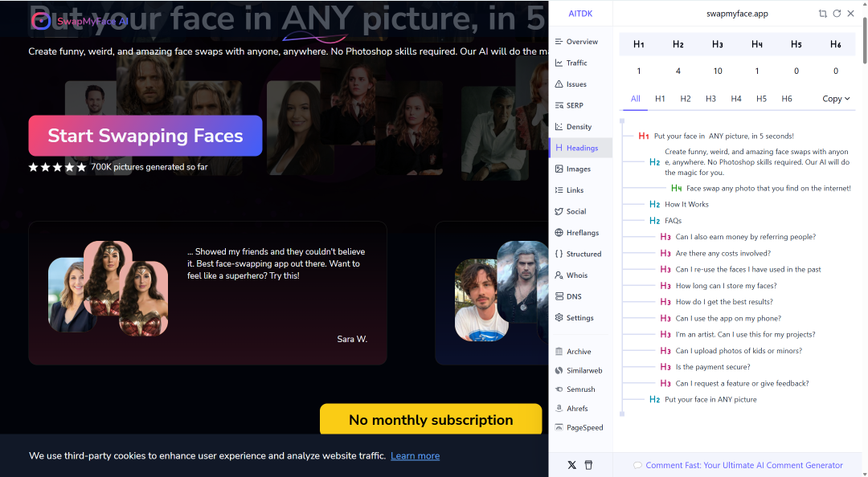The height and width of the screenshot is (477, 868).
Task: Click the second testimonial's face photos
Action: coord(501,291)
